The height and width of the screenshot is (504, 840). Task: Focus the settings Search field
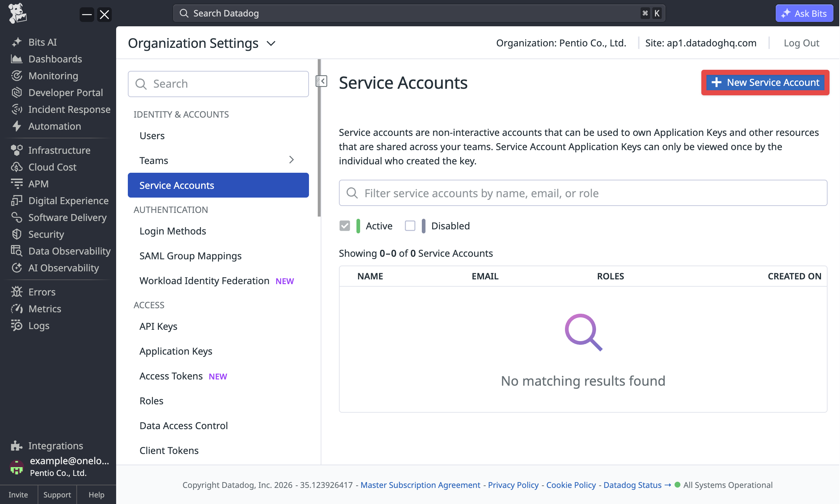pyautogui.click(x=218, y=84)
